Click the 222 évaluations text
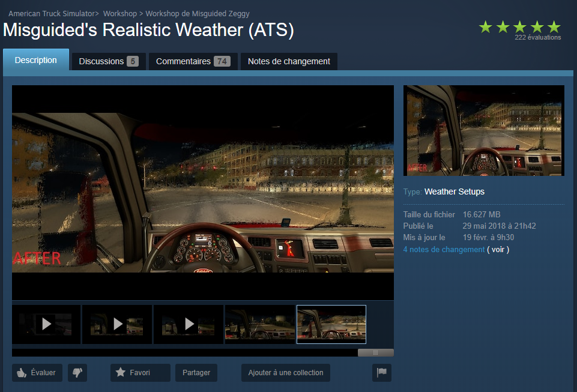The width and height of the screenshot is (577, 392). [x=537, y=38]
